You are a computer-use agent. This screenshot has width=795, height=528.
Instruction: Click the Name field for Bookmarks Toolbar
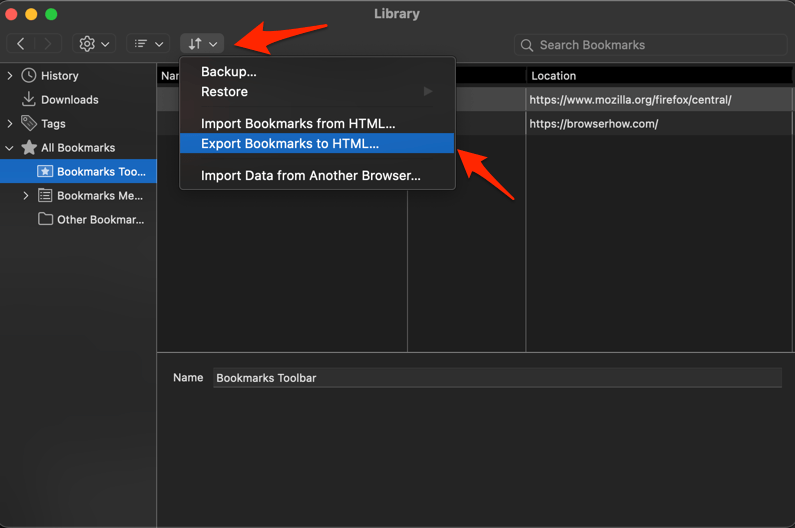497,378
